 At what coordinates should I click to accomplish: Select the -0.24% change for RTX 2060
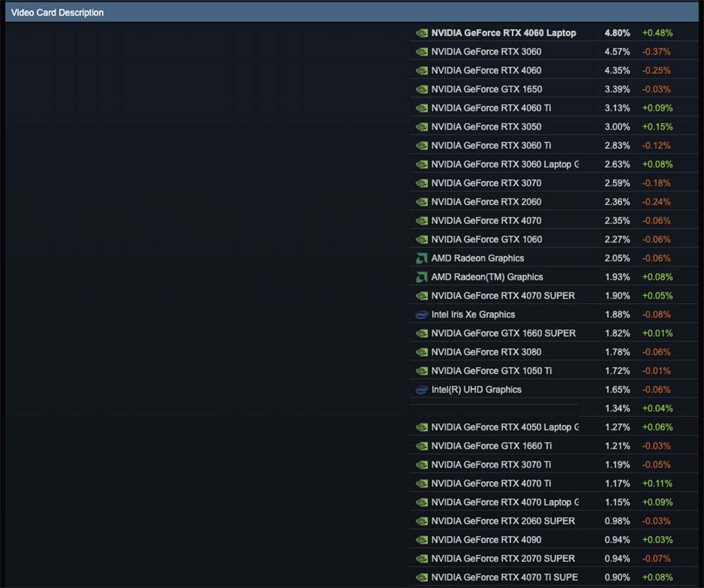pos(656,202)
